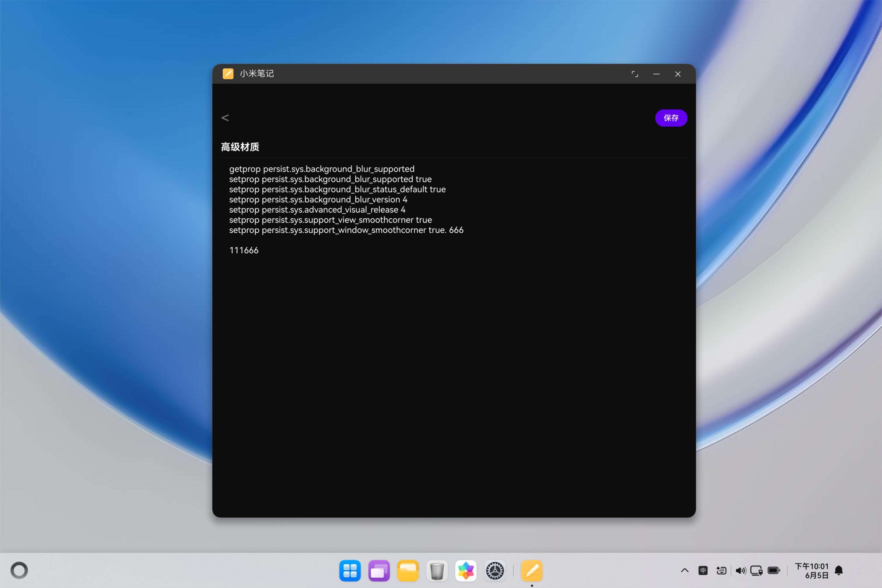This screenshot has width=882, height=588.
Task: Open the volume control in tray
Action: pos(741,570)
